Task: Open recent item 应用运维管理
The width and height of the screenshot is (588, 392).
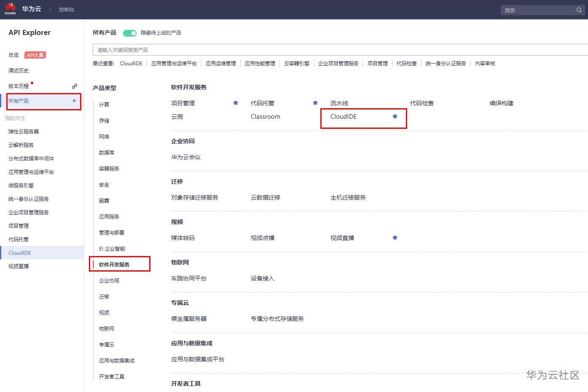Action: tap(221, 64)
